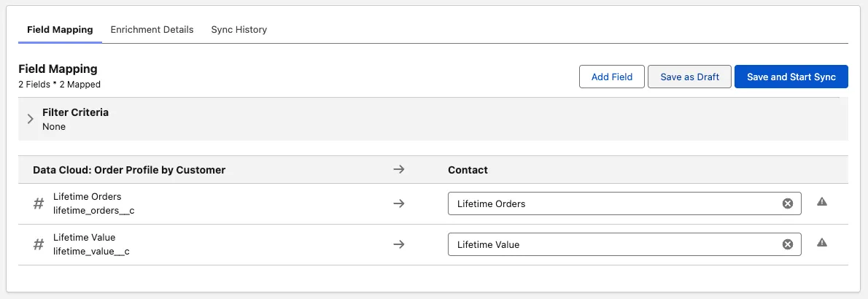Clear the Lifetime Orders contact field mapping

[x=787, y=203]
